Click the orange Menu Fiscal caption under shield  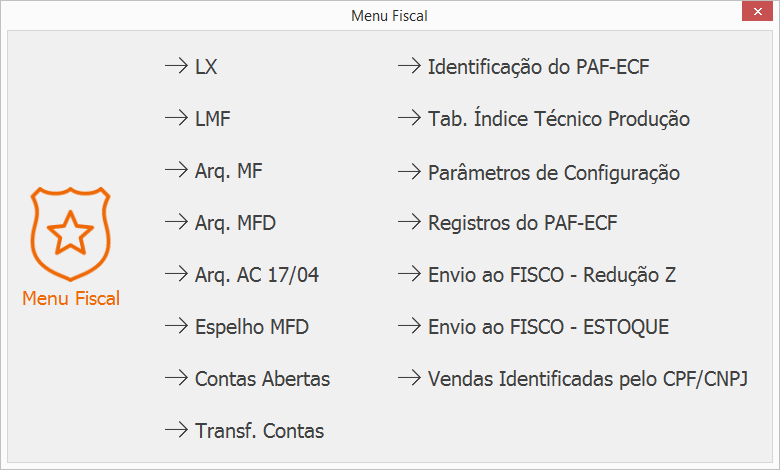pyautogui.click(x=71, y=298)
